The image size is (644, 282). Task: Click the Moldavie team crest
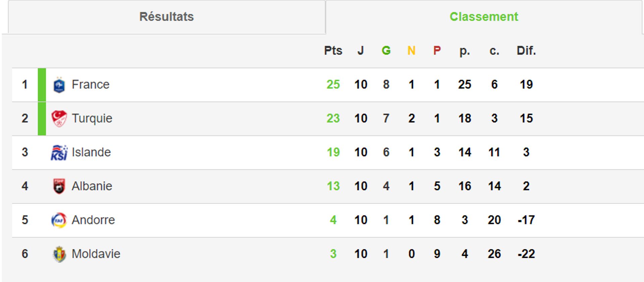coord(59,254)
